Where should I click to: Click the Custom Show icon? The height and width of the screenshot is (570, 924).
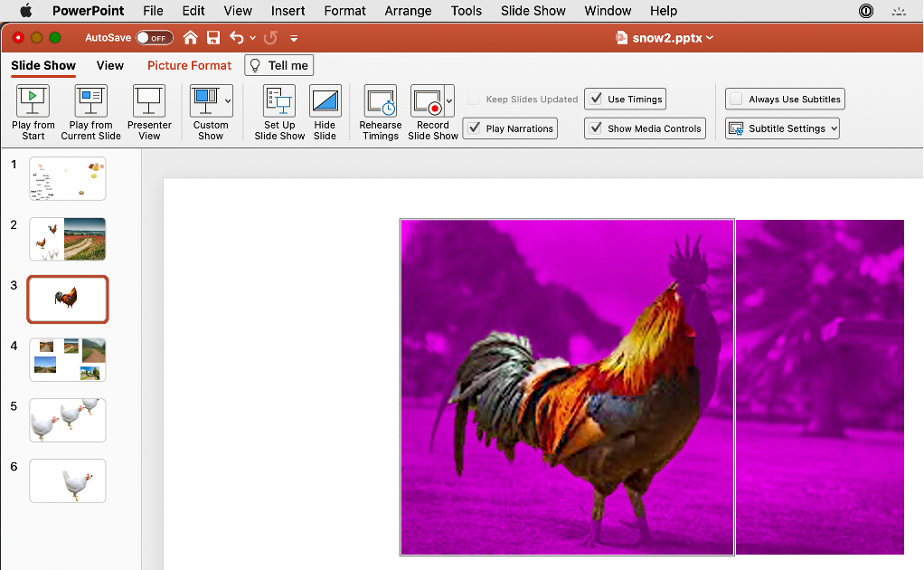click(x=205, y=100)
